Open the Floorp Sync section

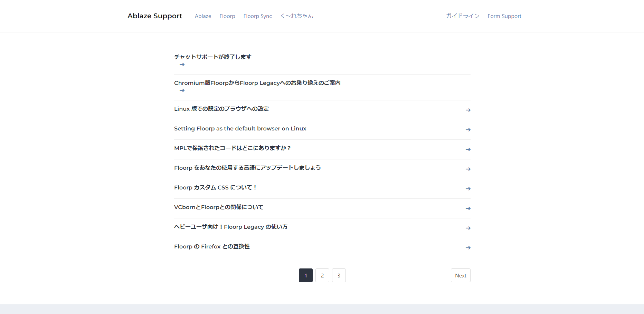(257, 16)
